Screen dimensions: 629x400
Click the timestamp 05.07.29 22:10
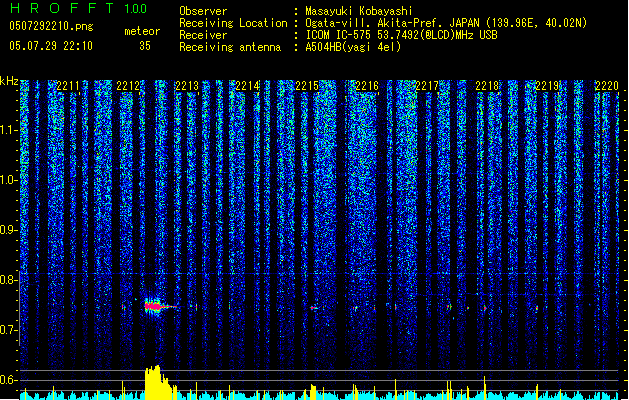pyautogui.click(x=51, y=46)
